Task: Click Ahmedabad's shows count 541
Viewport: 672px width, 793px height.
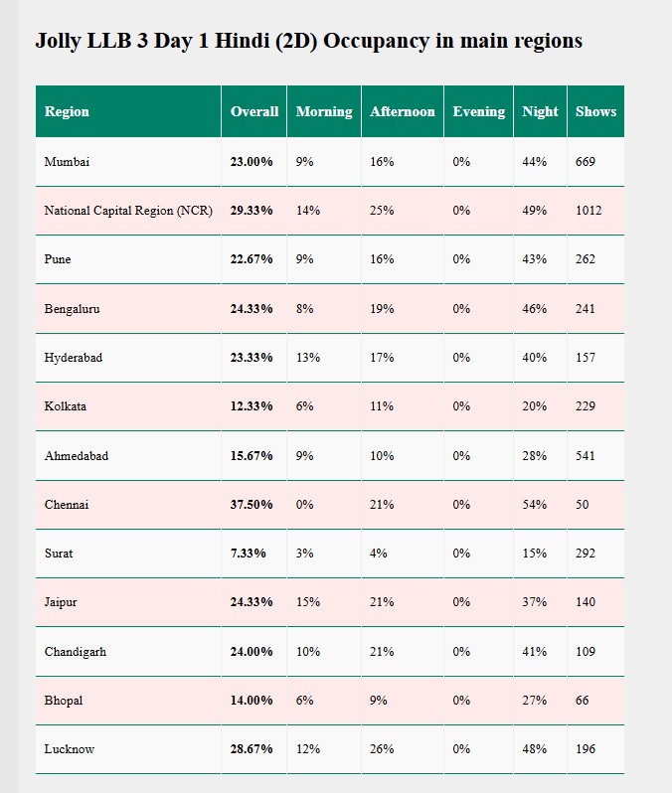Action: click(x=586, y=455)
